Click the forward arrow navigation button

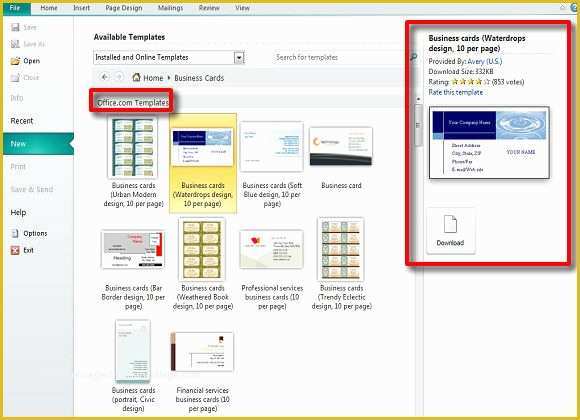[119, 77]
